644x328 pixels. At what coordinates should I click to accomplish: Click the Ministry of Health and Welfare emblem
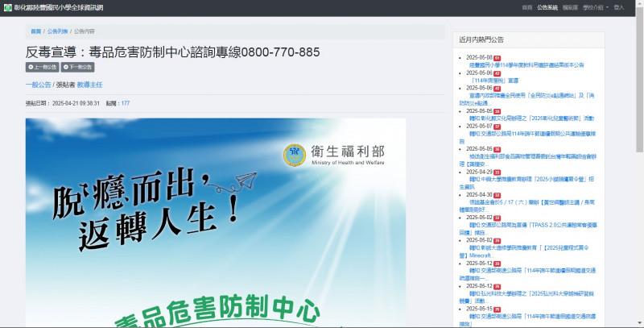click(x=295, y=156)
